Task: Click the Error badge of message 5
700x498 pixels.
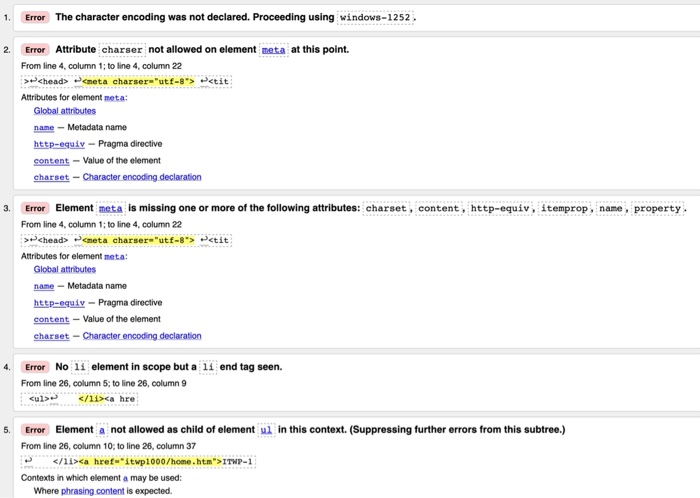Action: point(35,430)
